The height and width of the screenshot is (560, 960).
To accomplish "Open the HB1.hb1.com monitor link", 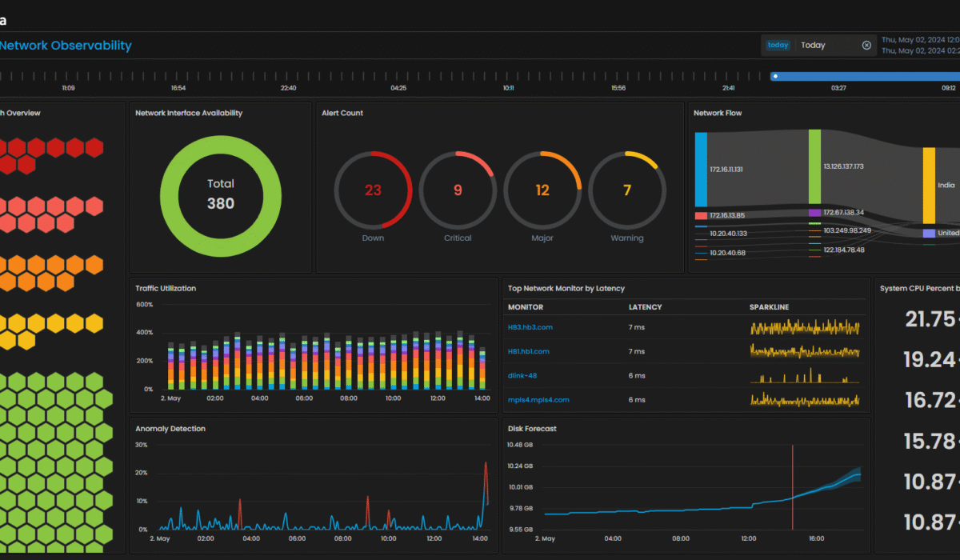I will click(x=528, y=351).
